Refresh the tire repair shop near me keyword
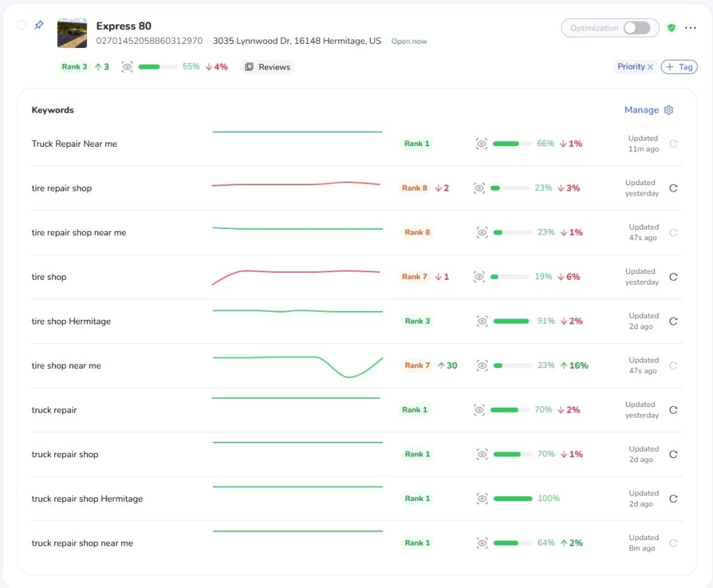Viewport: 713px width, 588px height. 673,232
